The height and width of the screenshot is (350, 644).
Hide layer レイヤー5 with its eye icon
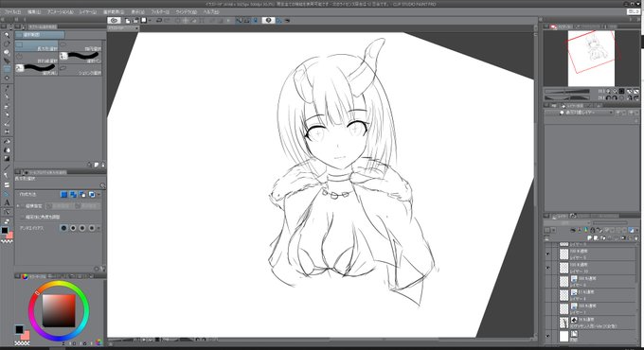click(x=548, y=254)
